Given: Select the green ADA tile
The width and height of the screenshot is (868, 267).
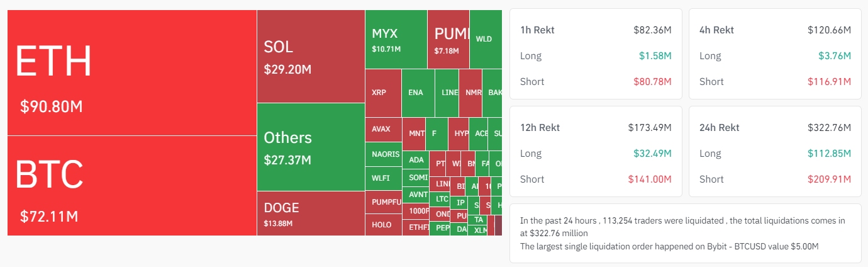Looking at the screenshot, I should pyautogui.click(x=416, y=160).
